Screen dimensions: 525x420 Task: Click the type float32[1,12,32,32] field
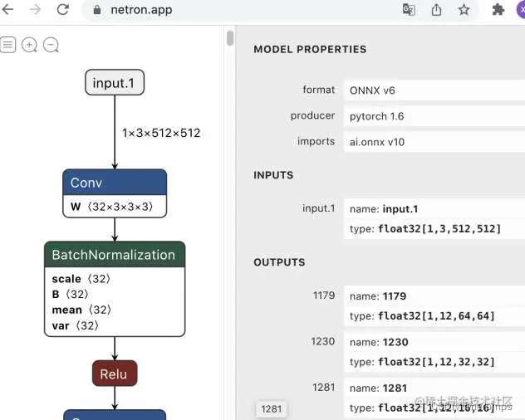pyautogui.click(x=434, y=362)
